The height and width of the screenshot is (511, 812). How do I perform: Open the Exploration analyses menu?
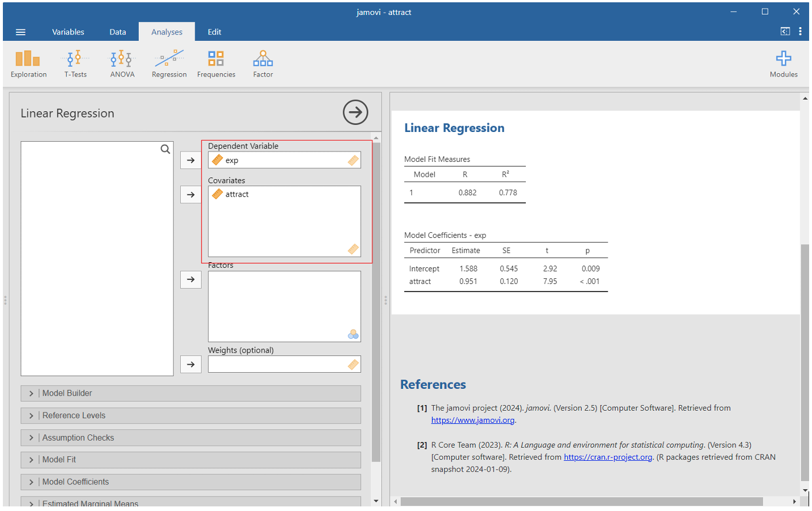click(28, 63)
